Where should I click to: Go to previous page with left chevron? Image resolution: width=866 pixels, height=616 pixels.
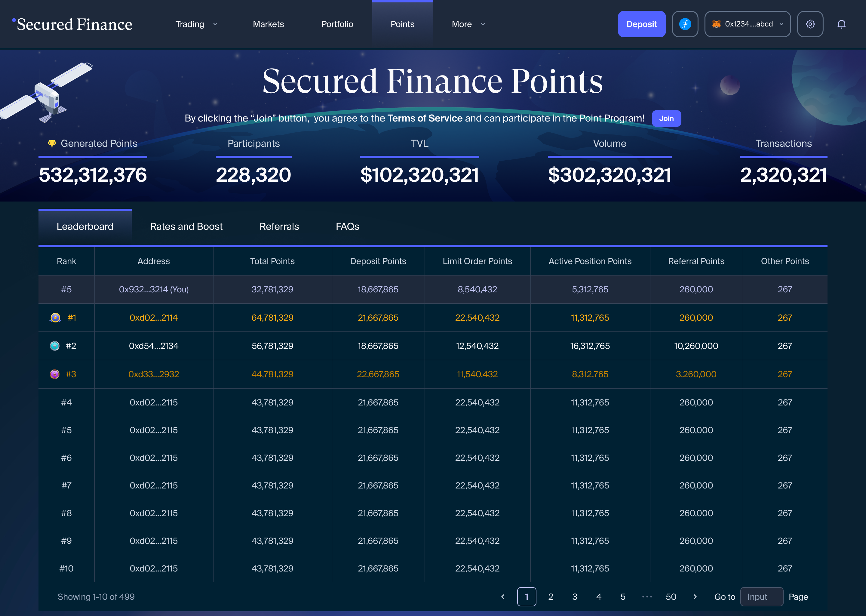click(503, 597)
